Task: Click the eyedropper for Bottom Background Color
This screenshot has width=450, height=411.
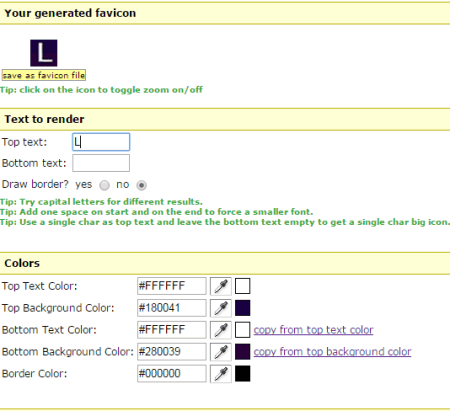Action: 221,352
